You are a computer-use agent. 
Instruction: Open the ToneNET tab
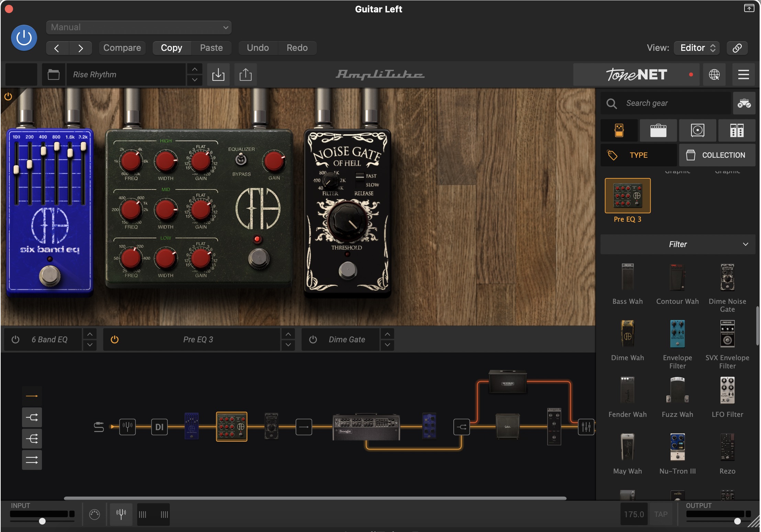coord(637,75)
